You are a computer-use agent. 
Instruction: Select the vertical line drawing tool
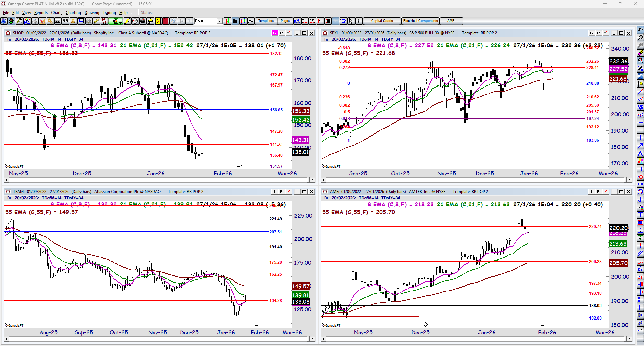640,138
